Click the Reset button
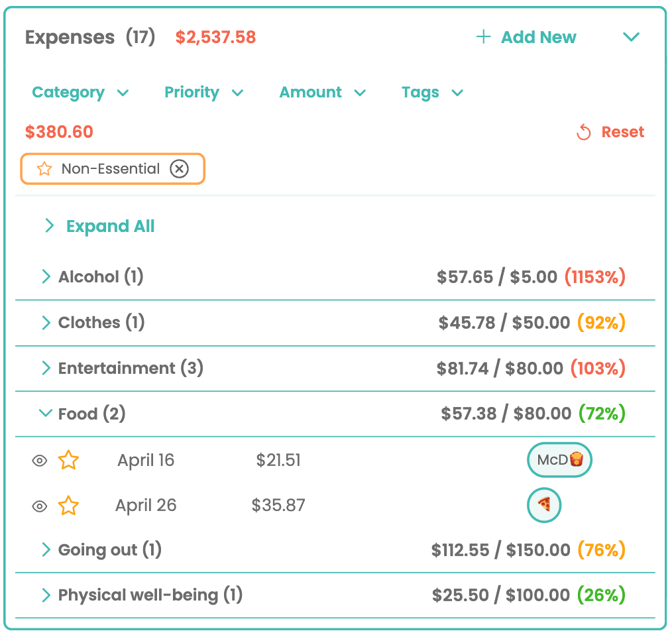672x635 pixels. [x=622, y=132]
